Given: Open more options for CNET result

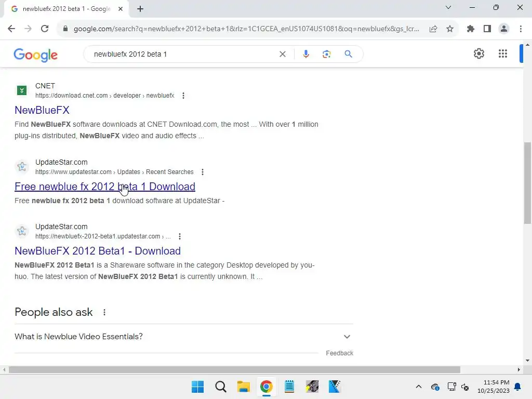Looking at the screenshot, I should [183, 96].
